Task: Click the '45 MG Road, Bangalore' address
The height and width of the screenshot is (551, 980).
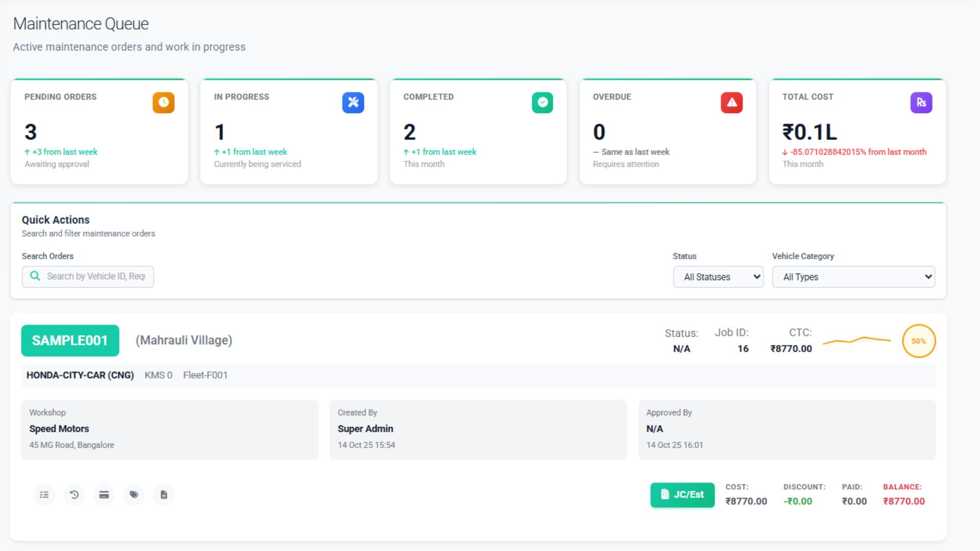Action: point(71,445)
